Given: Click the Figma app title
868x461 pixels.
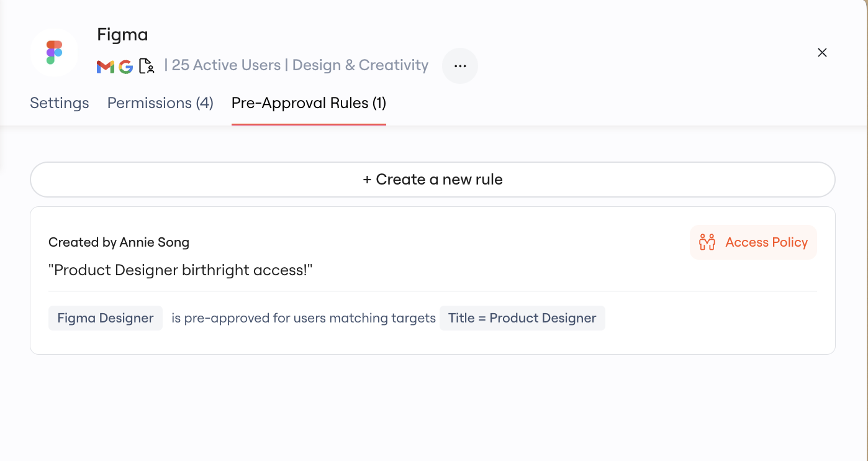Looking at the screenshot, I should [122, 35].
